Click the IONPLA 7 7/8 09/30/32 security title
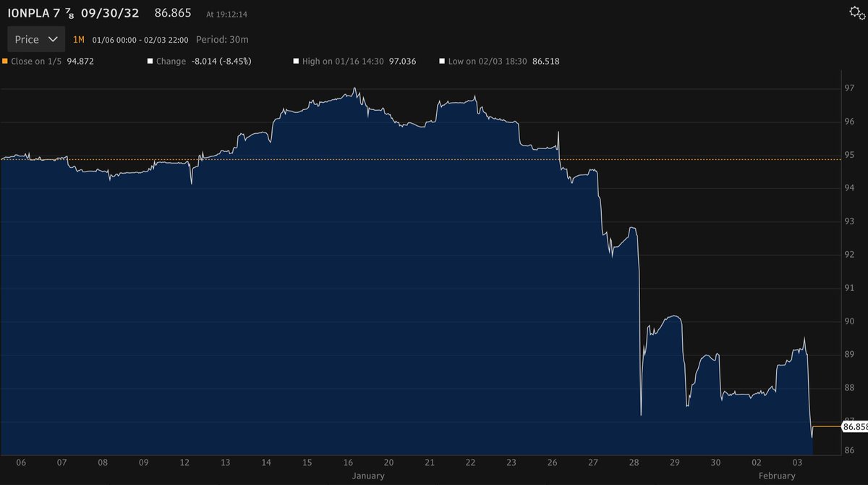 pyautogui.click(x=73, y=13)
